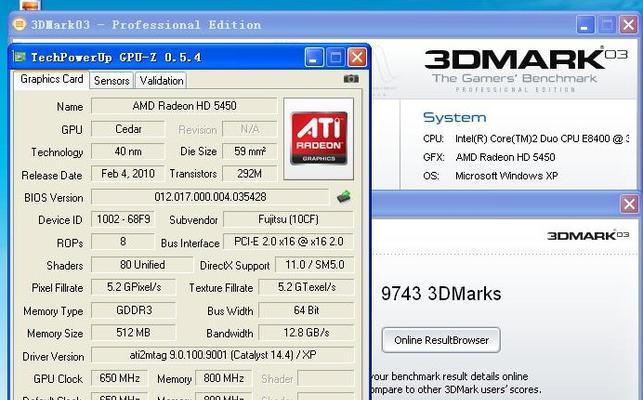The width and height of the screenshot is (643, 400).
Task: Click the Release Date field Feb 4, 2010
Action: point(128,174)
